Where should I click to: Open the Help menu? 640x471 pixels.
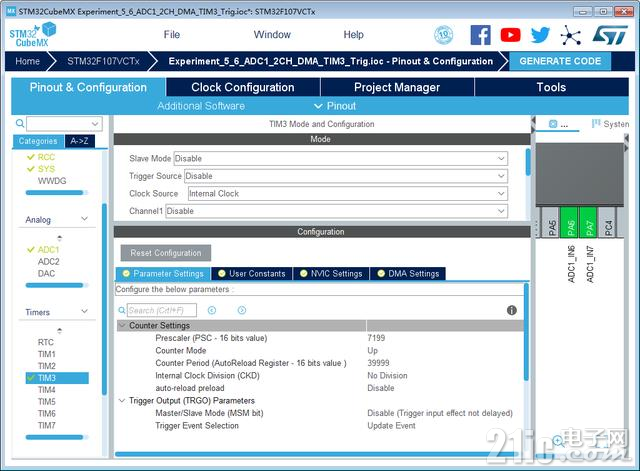pos(353,35)
